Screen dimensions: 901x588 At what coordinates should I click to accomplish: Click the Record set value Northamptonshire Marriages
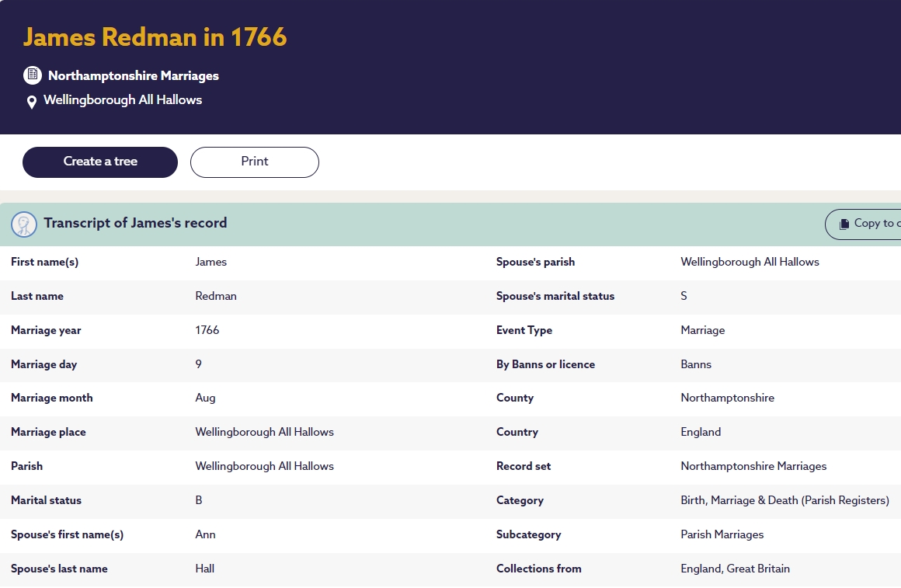753,466
